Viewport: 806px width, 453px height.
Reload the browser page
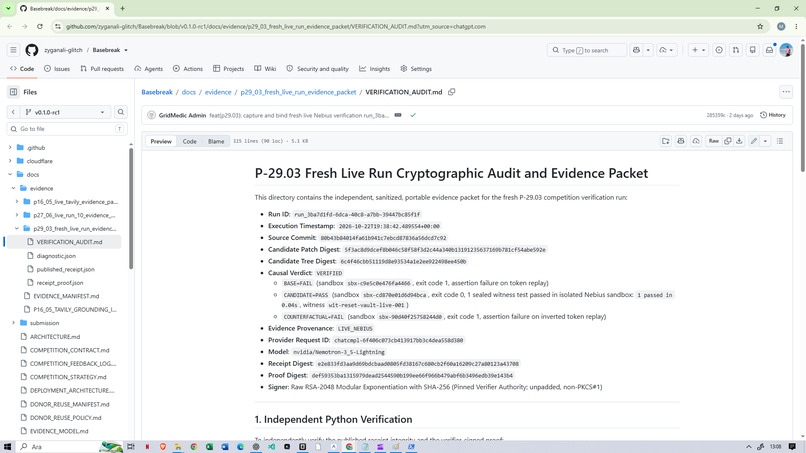point(40,26)
